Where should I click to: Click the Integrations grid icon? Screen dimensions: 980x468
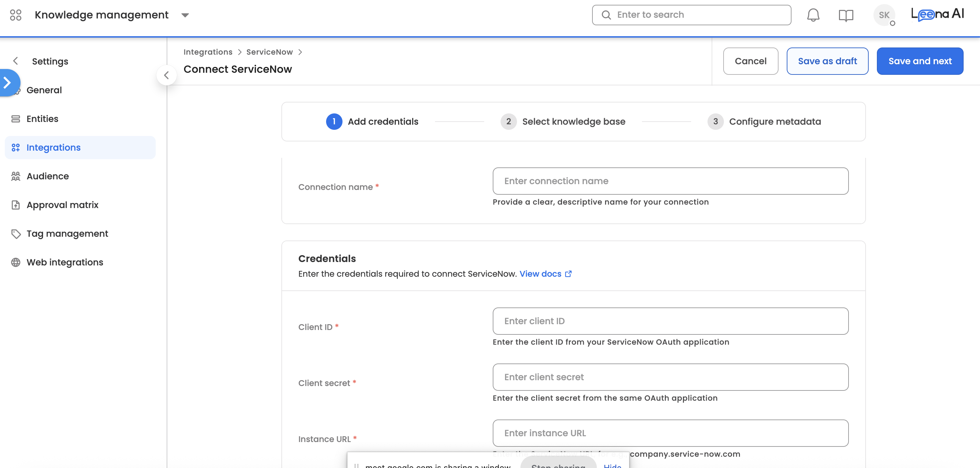(x=16, y=147)
